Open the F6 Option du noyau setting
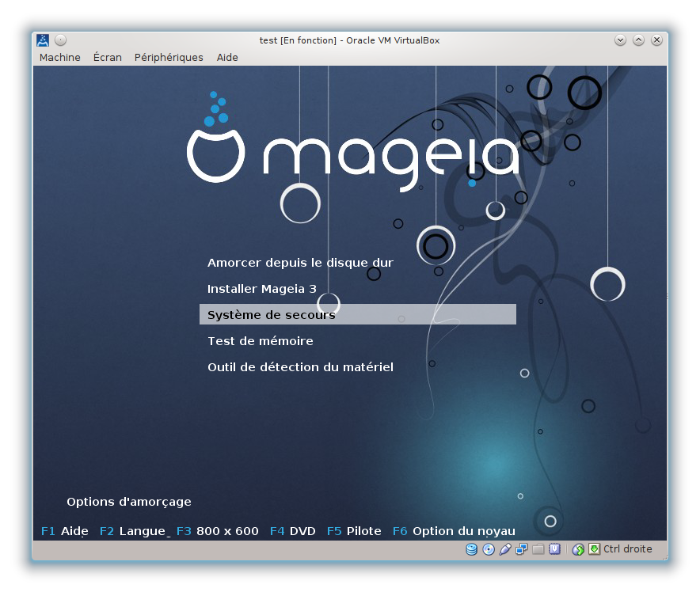 pyautogui.click(x=454, y=531)
